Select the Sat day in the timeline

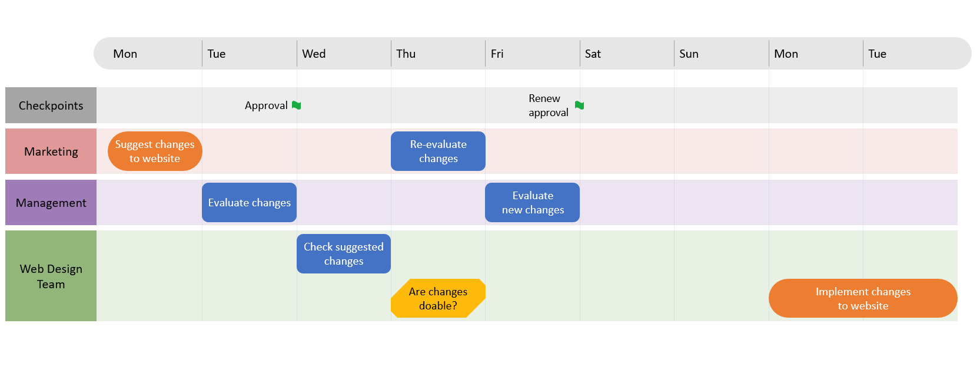[x=593, y=54]
